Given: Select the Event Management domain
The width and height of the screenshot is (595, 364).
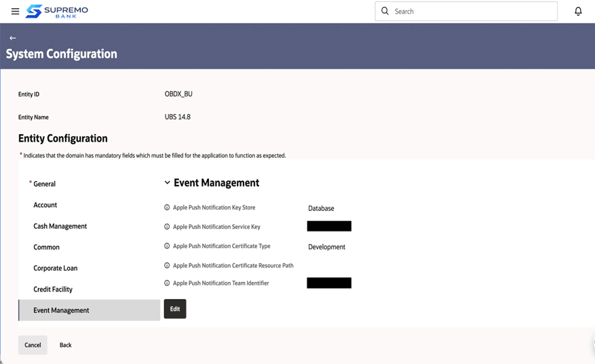Looking at the screenshot, I should click(89, 310).
